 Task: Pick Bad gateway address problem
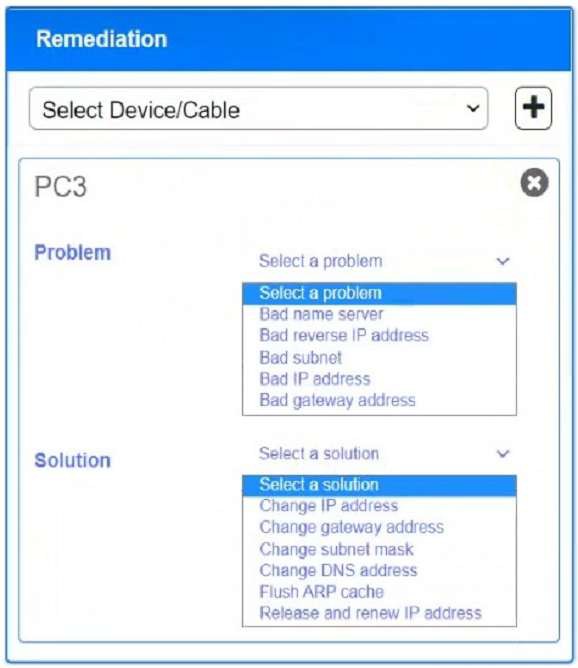[x=380, y=400]
